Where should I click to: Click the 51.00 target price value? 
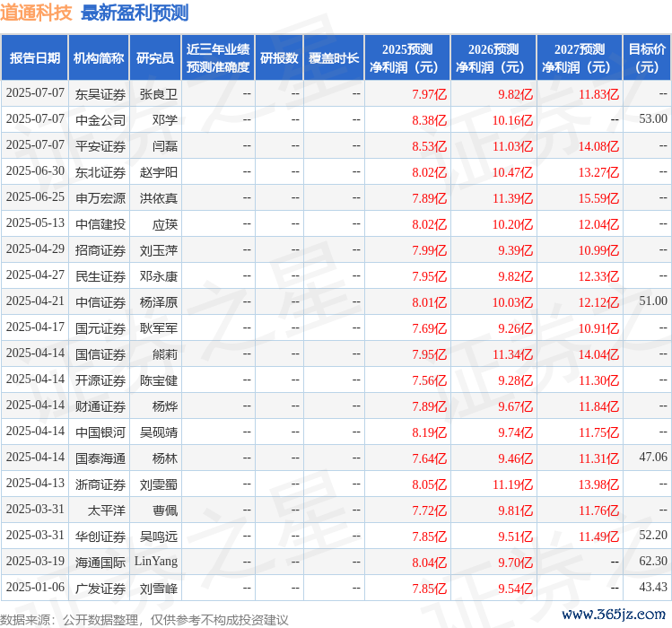(653, 301)
